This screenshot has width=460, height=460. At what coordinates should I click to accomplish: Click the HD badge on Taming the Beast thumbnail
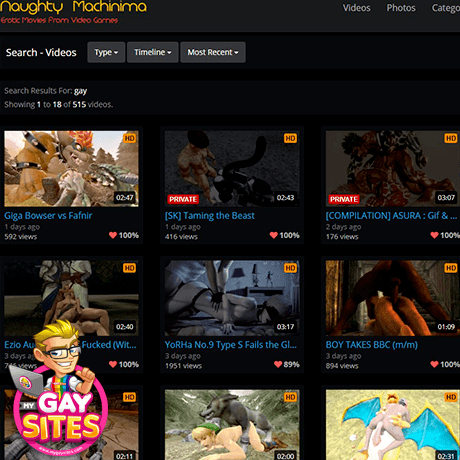point(290,138)
